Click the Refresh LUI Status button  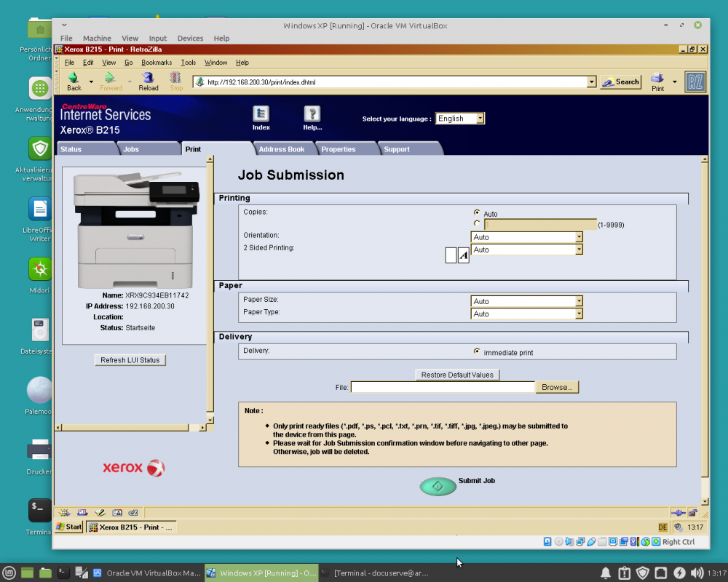[x=130, y=359]
